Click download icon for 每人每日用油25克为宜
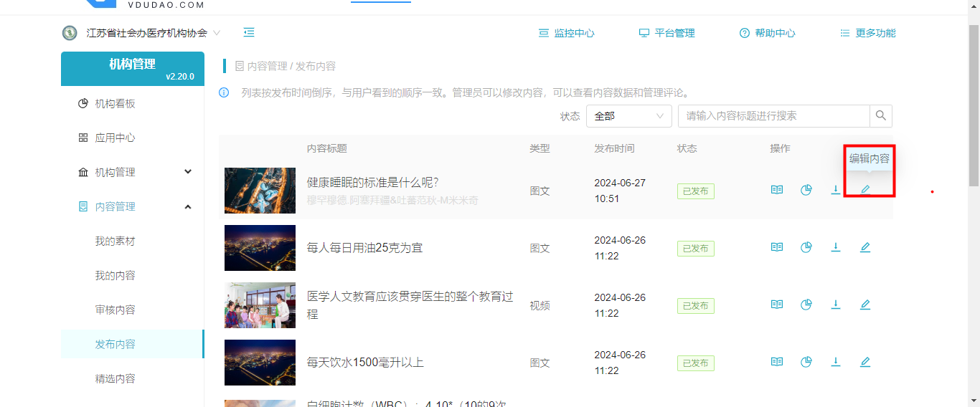 [836, 247]
